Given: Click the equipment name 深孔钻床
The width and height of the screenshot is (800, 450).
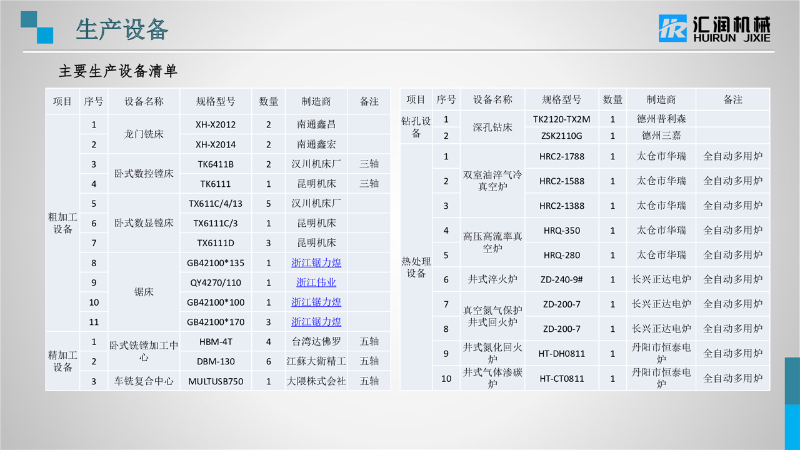Looking at the screenshot, I should point(492,127).
